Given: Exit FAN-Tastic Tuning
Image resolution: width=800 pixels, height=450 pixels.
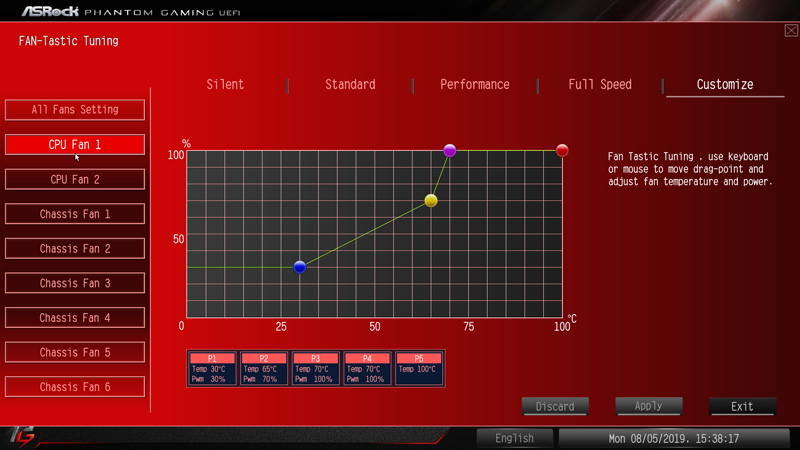Looking at the screenshot, I should 742,407.
